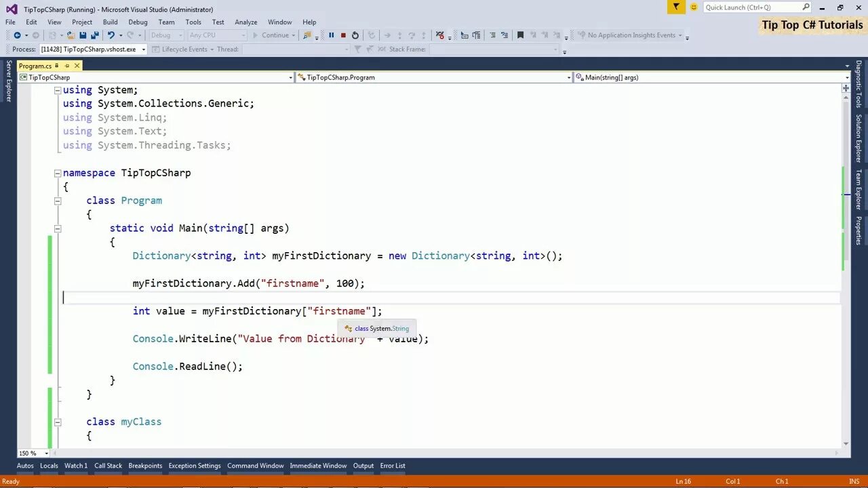Stop debugging with the red square
Image resolution: width=868 pixels, height=488 pixels.
pyautogui.click(x=343, y=35)
